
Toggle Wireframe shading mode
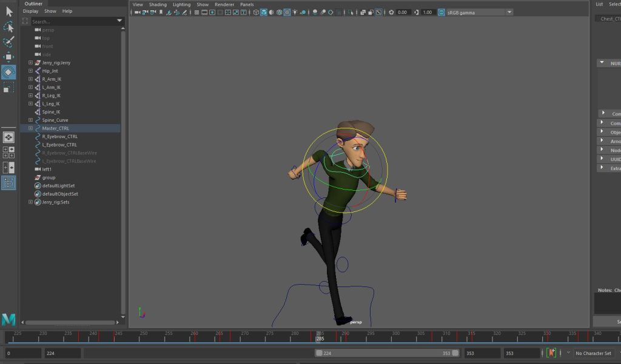(256, 12)
